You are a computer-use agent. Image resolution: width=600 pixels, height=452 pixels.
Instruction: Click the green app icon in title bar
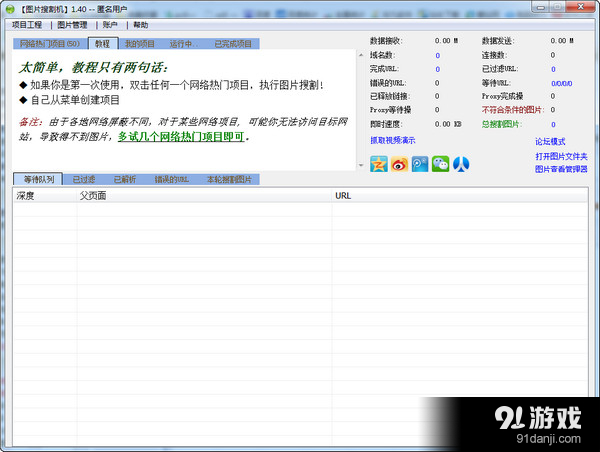(x=10, y=9)
